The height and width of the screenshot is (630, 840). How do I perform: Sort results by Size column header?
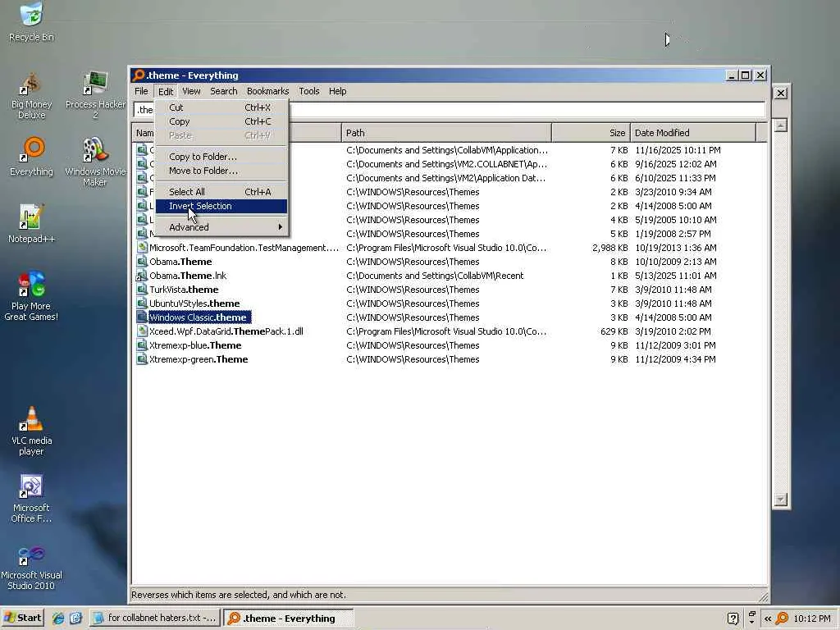591,133
